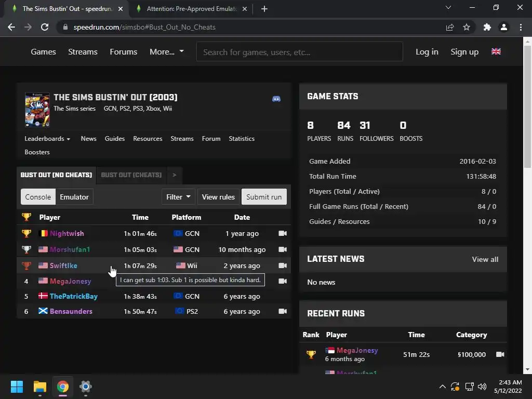Open the Resources section
Image resolution: width=532 pixels, height=399 pixels.
pyautogui.click(x=148, y=138)
